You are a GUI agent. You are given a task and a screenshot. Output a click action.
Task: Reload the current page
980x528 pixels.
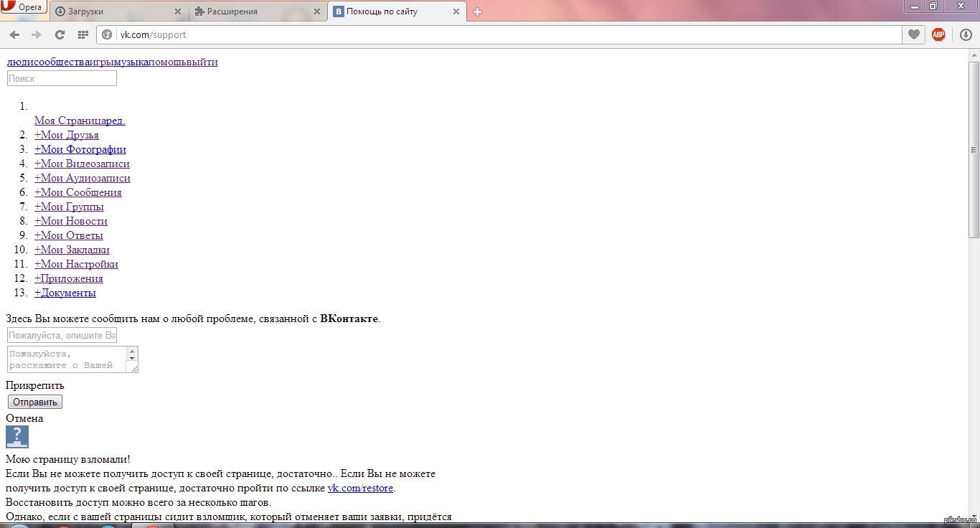tap(60, 34)
